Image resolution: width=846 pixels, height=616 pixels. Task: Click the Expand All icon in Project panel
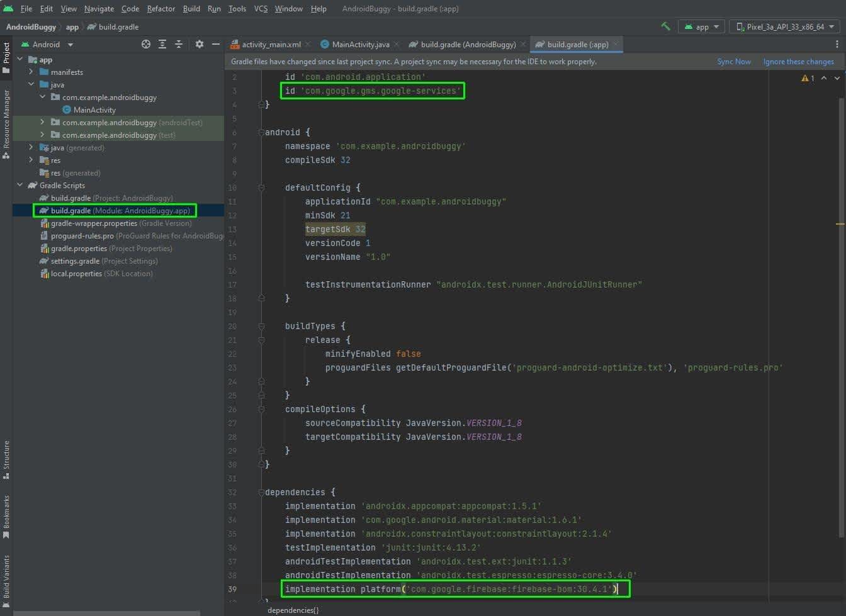tap(162, 44)
